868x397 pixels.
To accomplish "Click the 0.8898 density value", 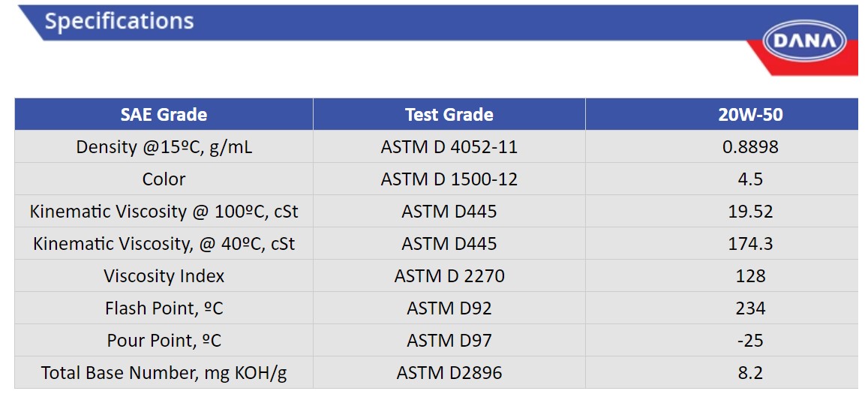I will click(750, 147).
